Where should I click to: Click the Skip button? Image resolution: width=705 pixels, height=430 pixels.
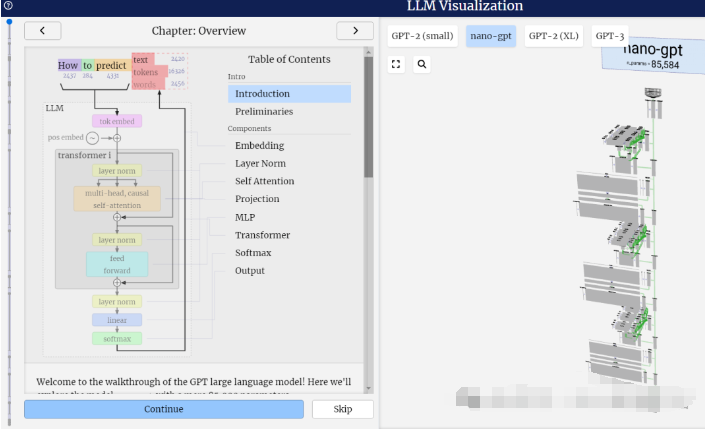(x=343, y=409)
